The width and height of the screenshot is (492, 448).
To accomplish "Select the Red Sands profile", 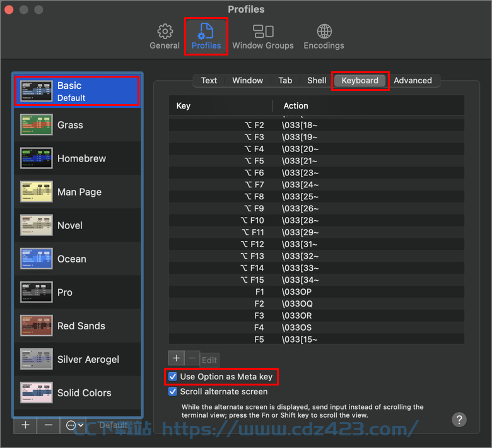I will [78, 326].
